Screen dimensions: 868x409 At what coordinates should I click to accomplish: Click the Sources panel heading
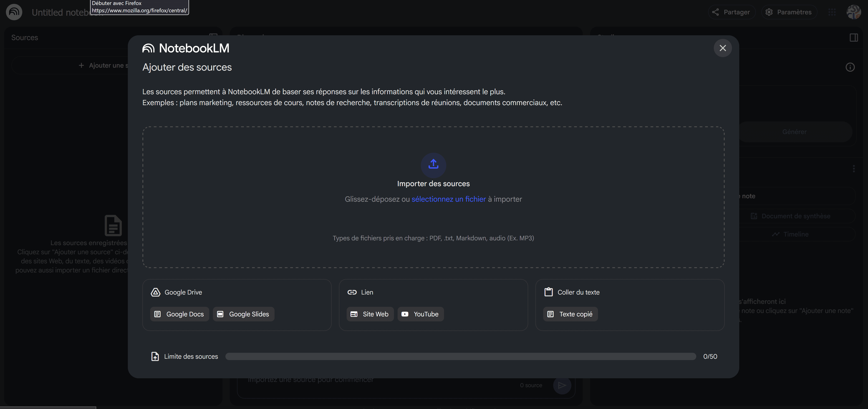(25, 37)
